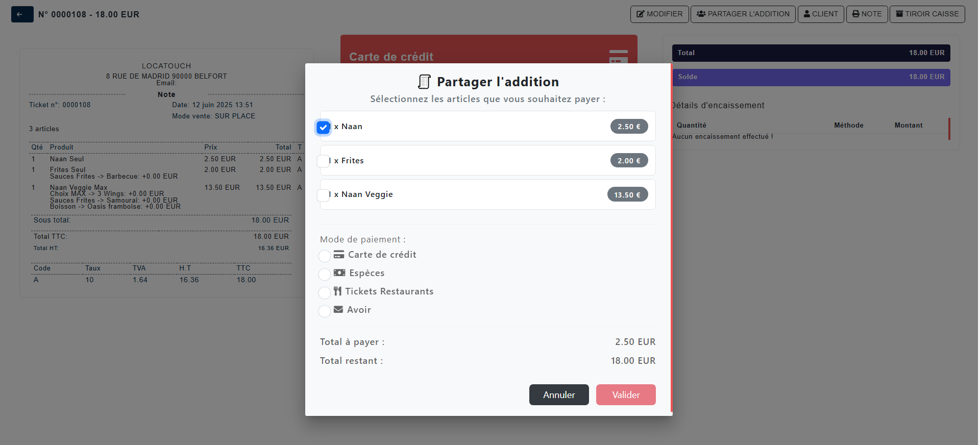
Task: Click the 13.50 € Naan Veggie badge
Action: [x=627, y=195]
